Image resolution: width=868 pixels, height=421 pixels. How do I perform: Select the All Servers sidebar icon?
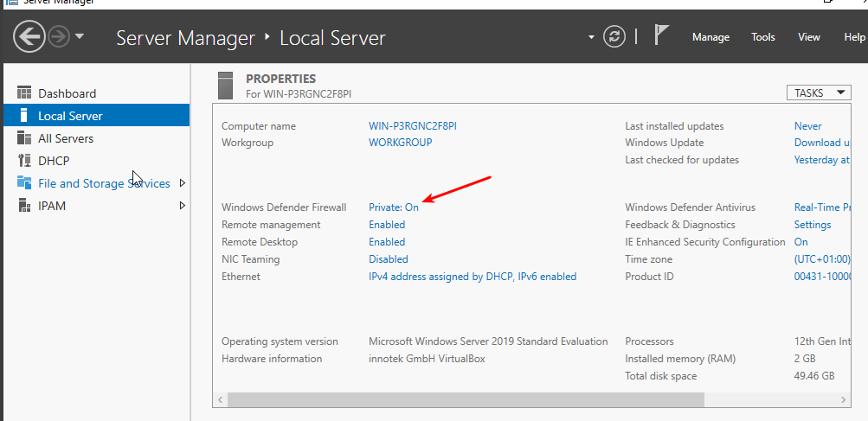coord(24,138)
